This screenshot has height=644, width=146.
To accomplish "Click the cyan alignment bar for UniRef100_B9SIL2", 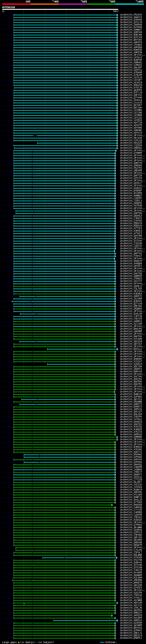I will click(83, 349).
